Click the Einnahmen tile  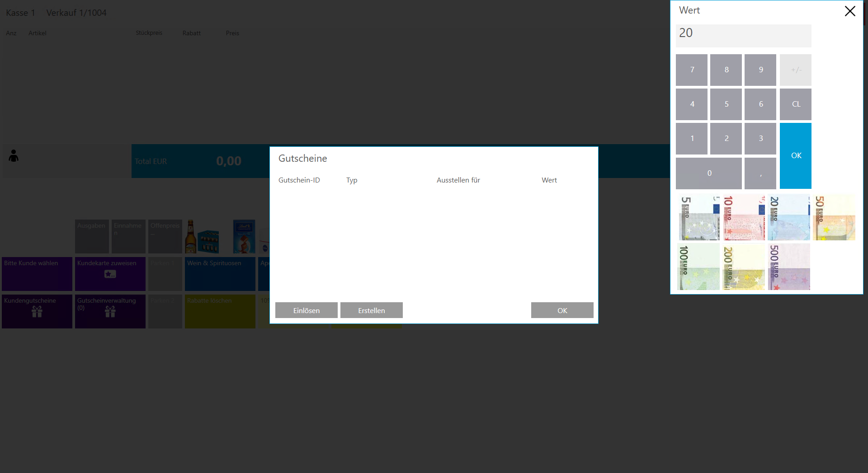pyautogui.click(x=128, y=236)
